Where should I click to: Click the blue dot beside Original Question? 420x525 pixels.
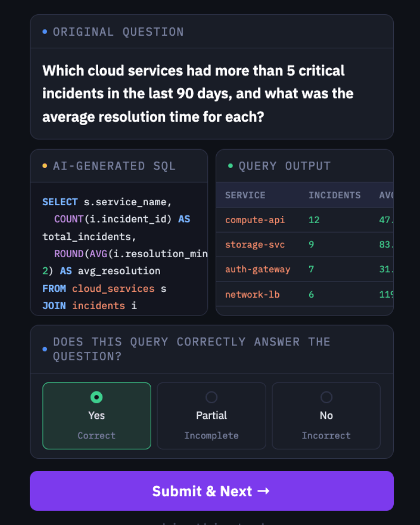45,32
